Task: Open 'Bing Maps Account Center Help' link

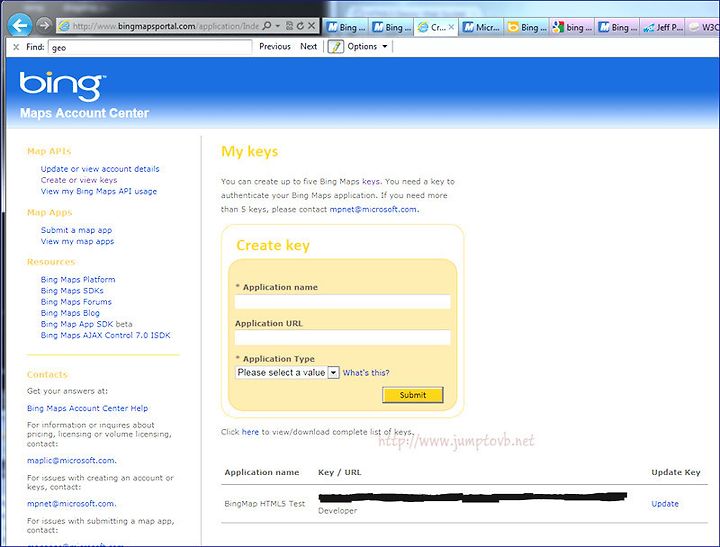Action: pyautogui.click(x=87, y=408)
